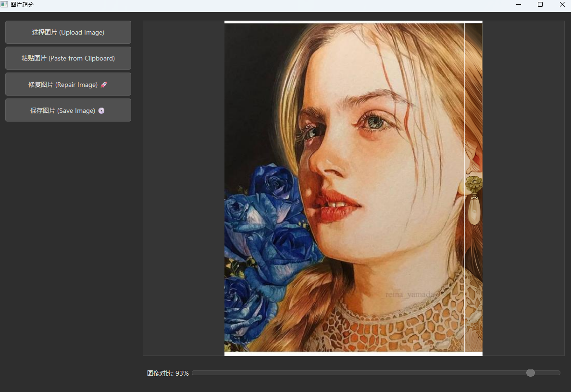Close the 图片超分 window

point(562,5)
